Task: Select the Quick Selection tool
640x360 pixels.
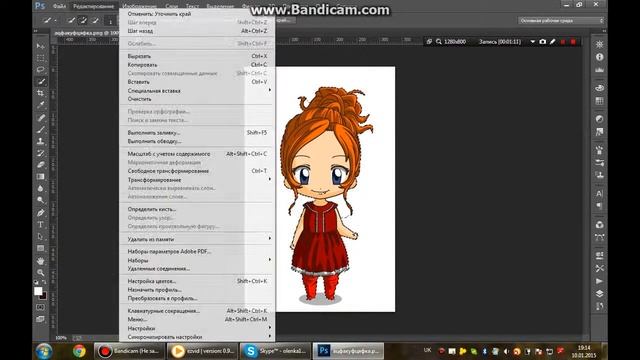Action: pos(40,82)
